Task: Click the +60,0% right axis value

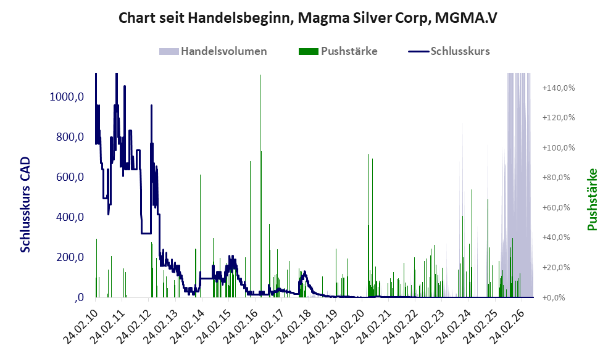Action: pyautogui.click(x=556, y=208)
